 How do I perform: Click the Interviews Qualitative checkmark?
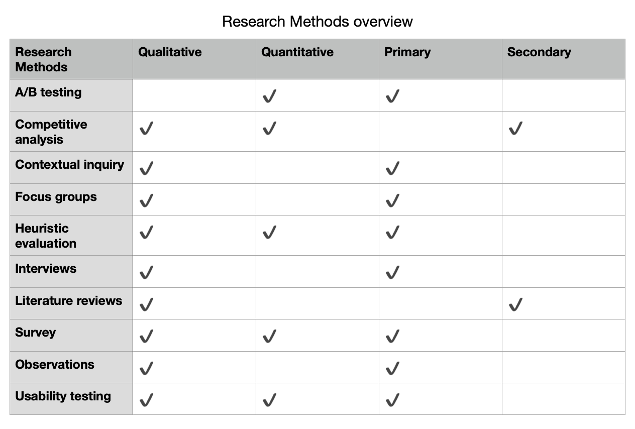(x=146, y=272)
